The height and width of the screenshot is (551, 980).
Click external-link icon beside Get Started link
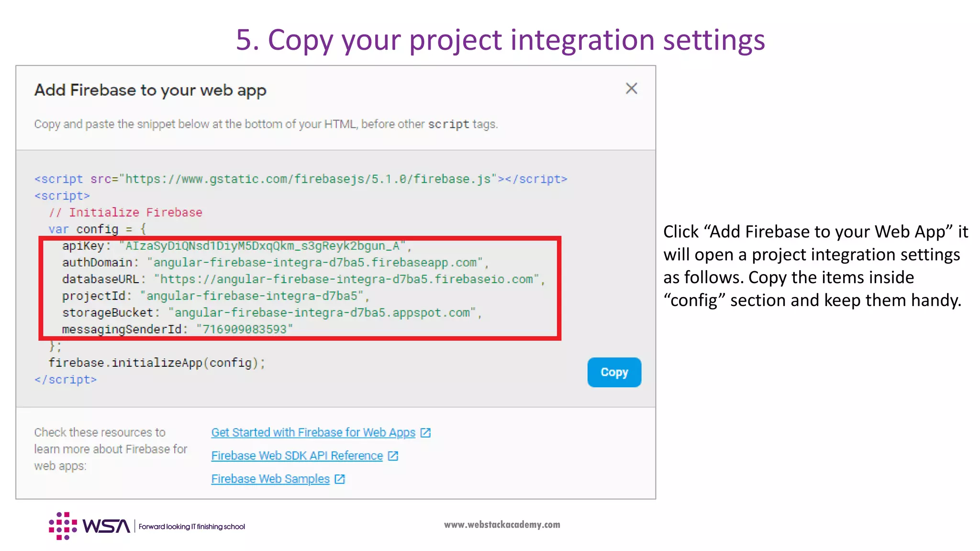tap(425, 433)
